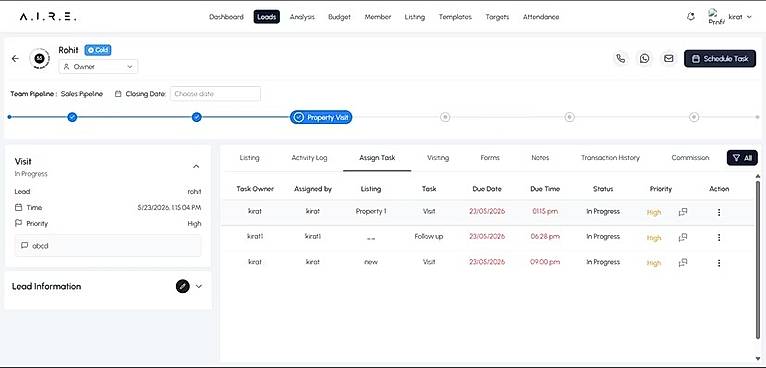Open the Attendance menu
Image resolution: width=766 pixels, height=368 pixels.
541,17
